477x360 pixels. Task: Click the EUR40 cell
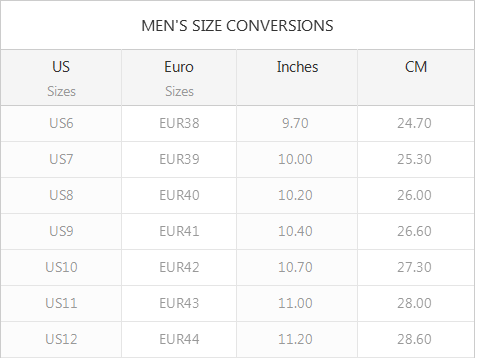point(179,195)
